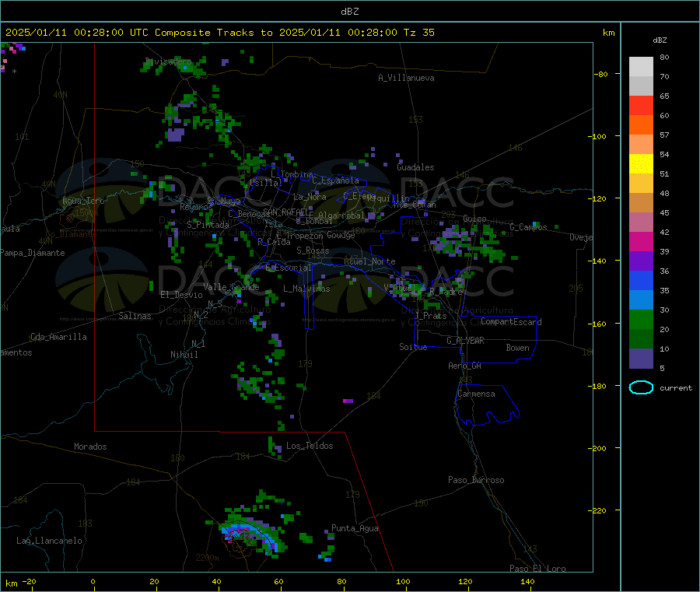Click the Carmensa label
The height and width of the screenshot is (592, 700).
click(476, 394)
